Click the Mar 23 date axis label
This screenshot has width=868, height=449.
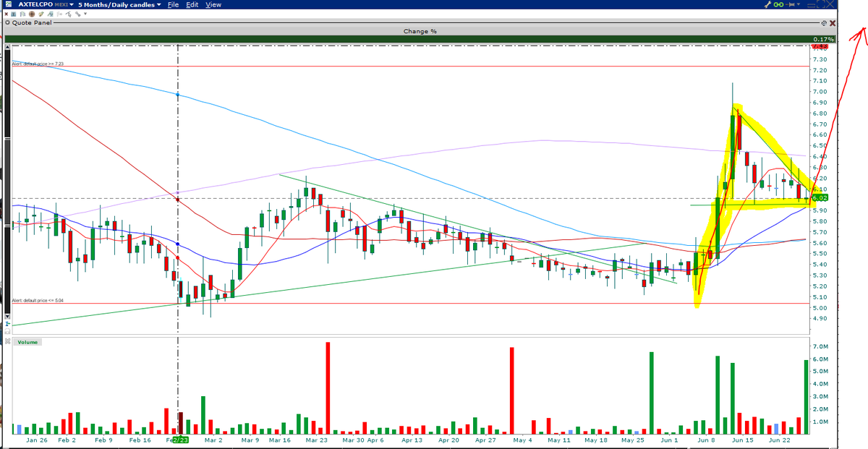[315, 440]
